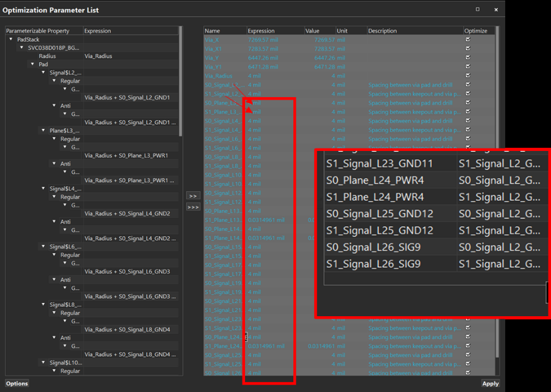Select the Radius property in the tree

tap(48, 56)
